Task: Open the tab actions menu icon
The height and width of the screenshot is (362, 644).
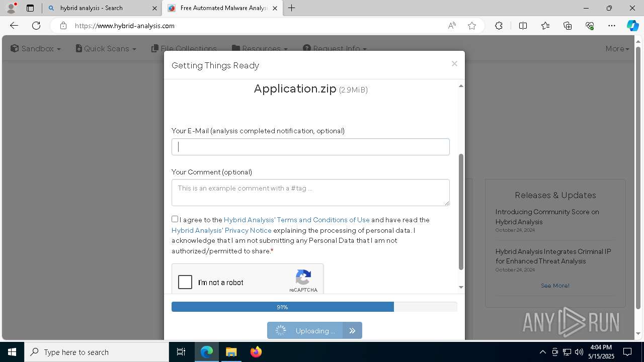Action: (x=30, y=8)
